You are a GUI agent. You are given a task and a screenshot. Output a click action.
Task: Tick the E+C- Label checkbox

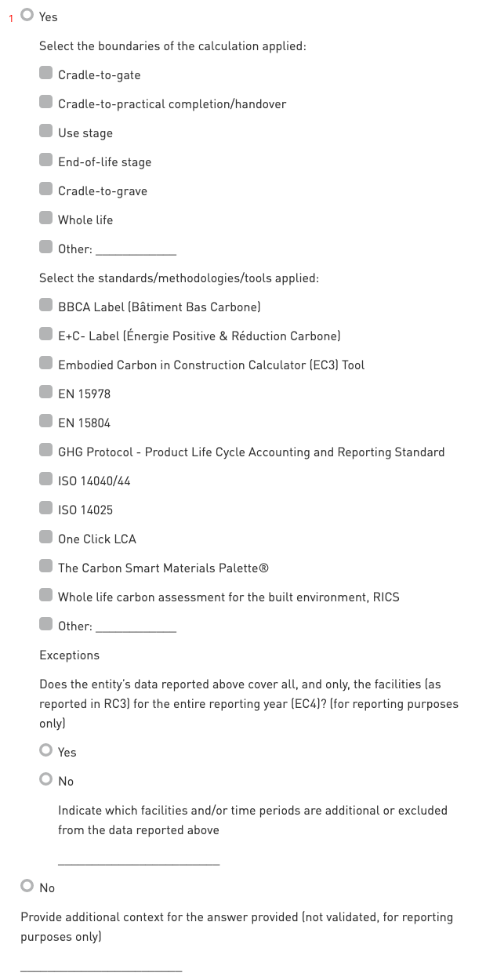(46, 336)
